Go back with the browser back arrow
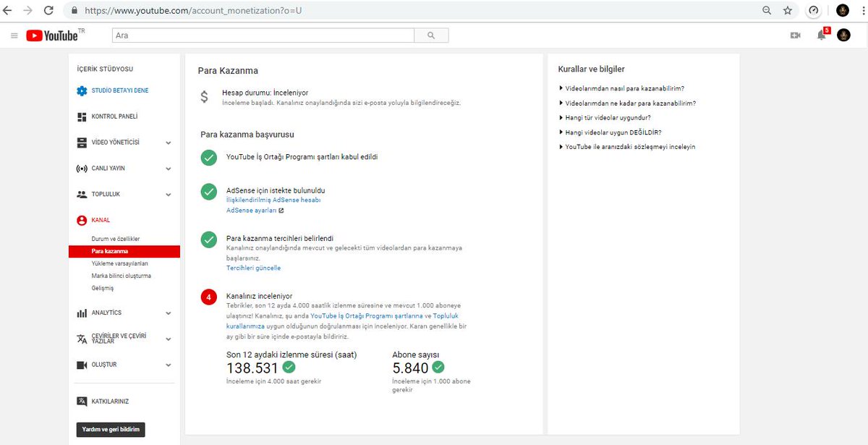This screenshot has height=445, width=868. click(x=9, y=11)
